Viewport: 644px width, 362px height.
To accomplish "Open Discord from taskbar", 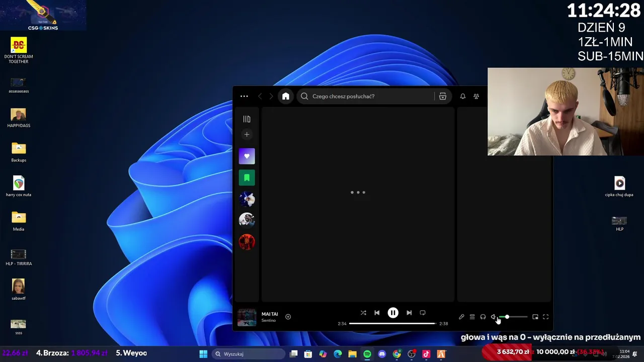I will point(382,354).
